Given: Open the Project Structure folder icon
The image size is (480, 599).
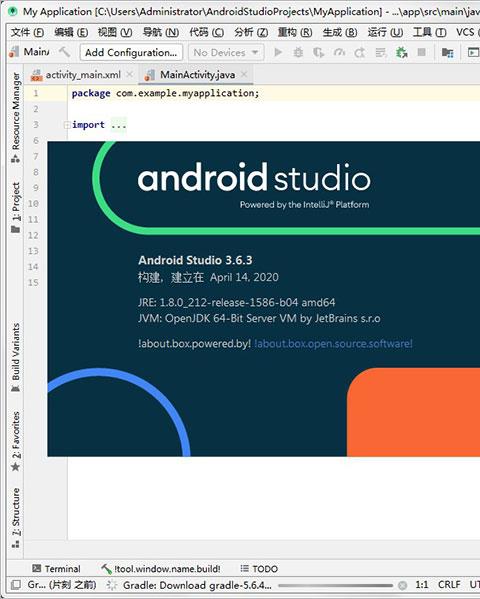Looking at the screenshot, I should tap(448, 52).
